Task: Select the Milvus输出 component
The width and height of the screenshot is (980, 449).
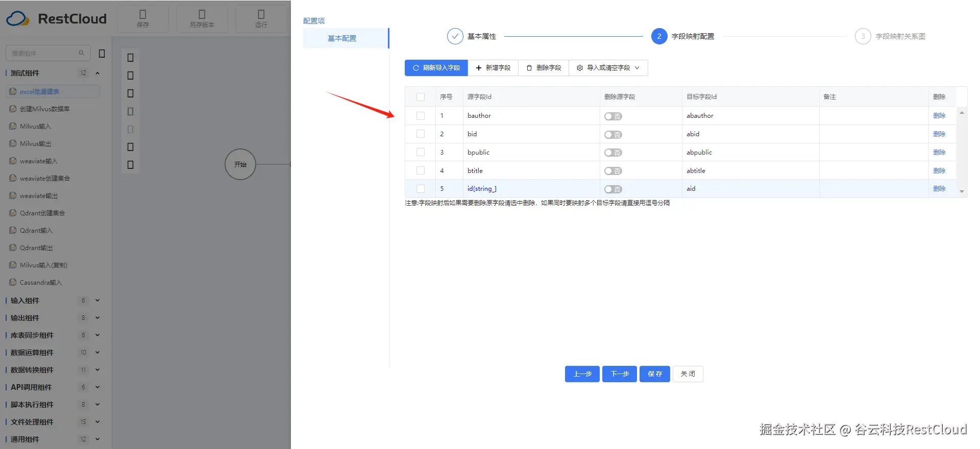Action: coord(35,143)
